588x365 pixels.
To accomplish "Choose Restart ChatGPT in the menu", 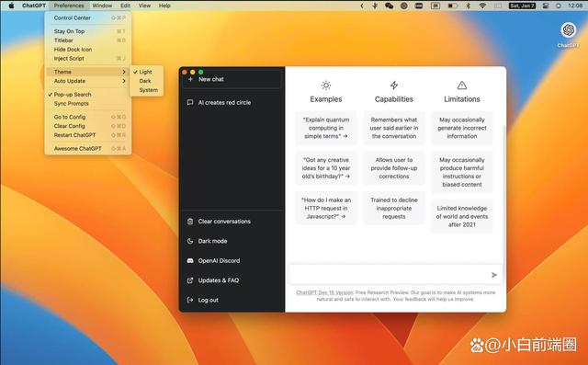I will [x=88, y=135].
